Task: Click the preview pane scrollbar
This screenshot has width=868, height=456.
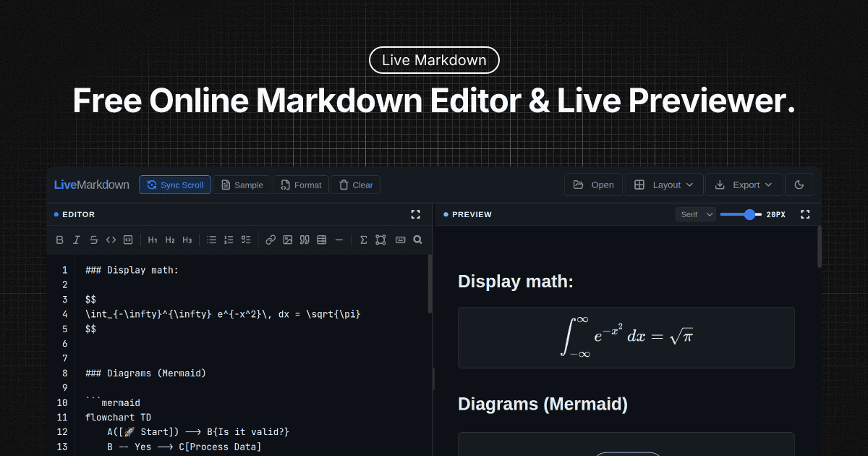Action: click(819, 247)
